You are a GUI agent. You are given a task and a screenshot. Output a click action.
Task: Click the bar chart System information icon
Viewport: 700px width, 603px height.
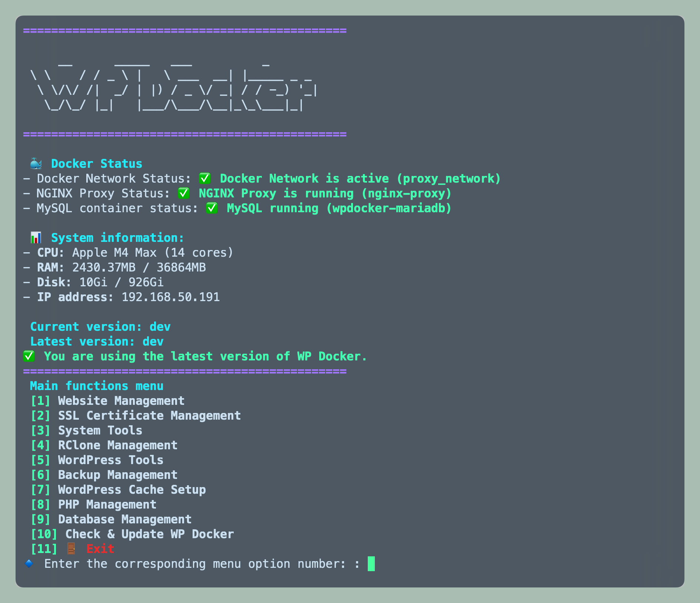36,237
